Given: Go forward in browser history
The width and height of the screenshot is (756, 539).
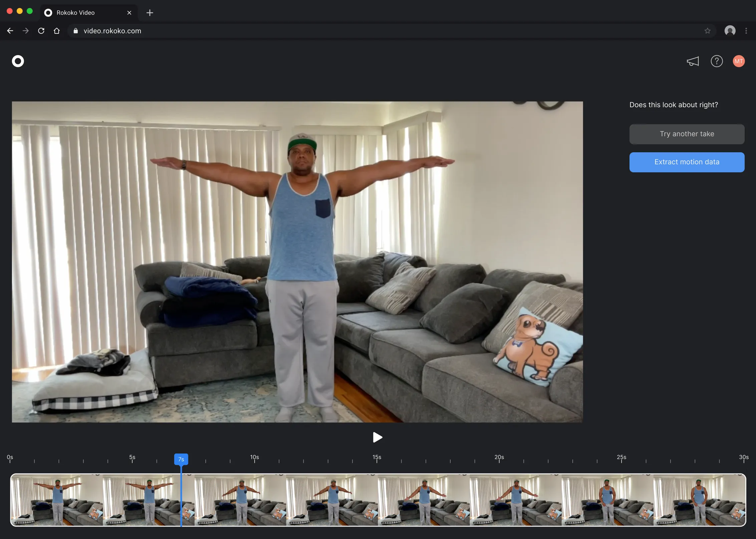Looking at the screenshot, I should (26, 31).
